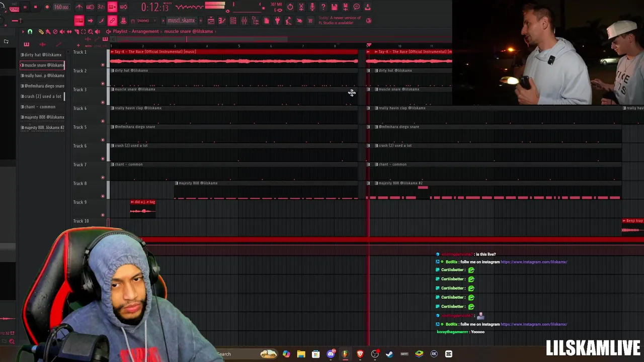Select the playlist slice tool
Screen dimensions: 644x362
pos(76,31)
